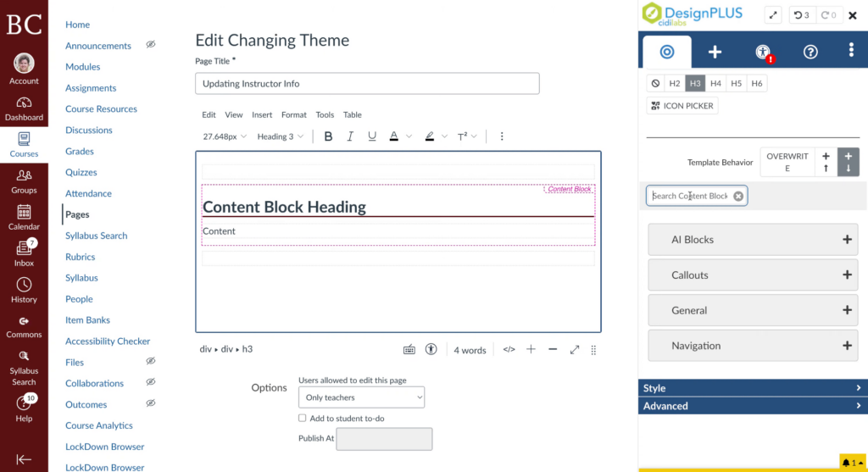The image size is (868, 472).
Task: Open the Tools menu
Action: [x=325, y=114]
